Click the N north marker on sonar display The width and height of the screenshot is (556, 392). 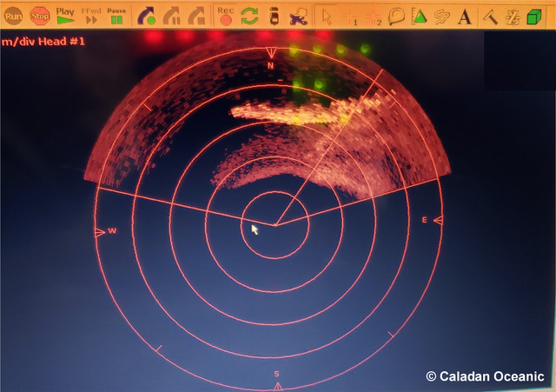tap(270, 66)
